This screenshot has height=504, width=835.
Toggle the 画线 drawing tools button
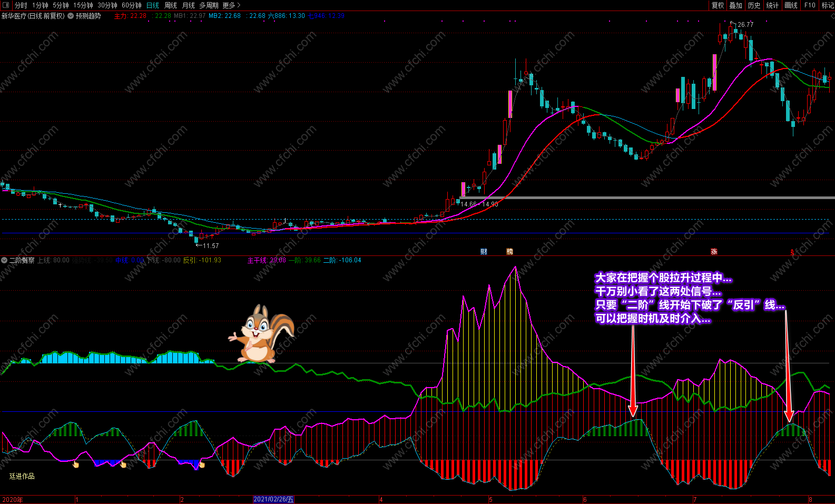(791, 5)
